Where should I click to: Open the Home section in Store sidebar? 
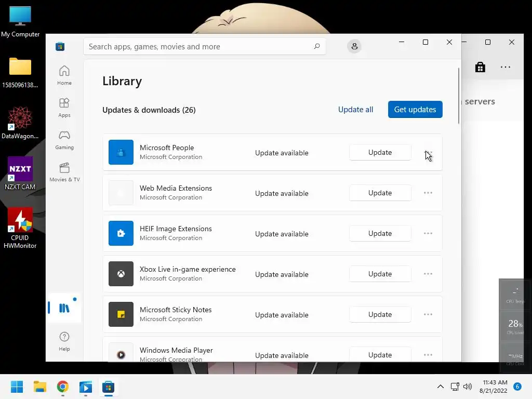[64, 75]
